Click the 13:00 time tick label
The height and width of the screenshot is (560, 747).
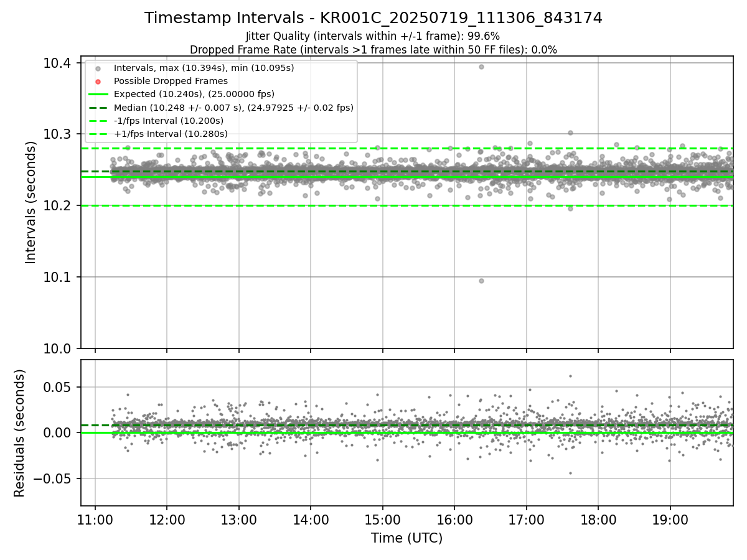[239, 520]
